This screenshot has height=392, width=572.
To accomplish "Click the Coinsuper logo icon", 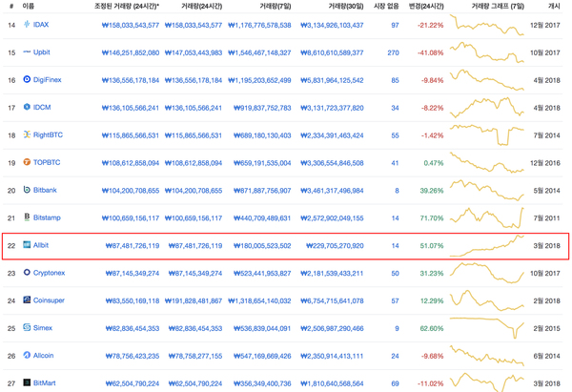I will [x=27, y=299].
